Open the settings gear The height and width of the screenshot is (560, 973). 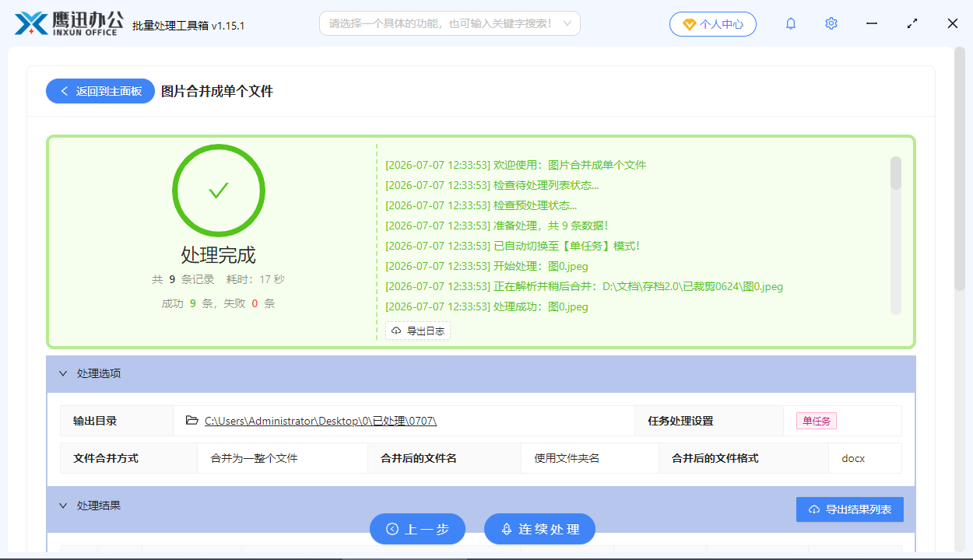pyautogui.click(x=831, y=23)
